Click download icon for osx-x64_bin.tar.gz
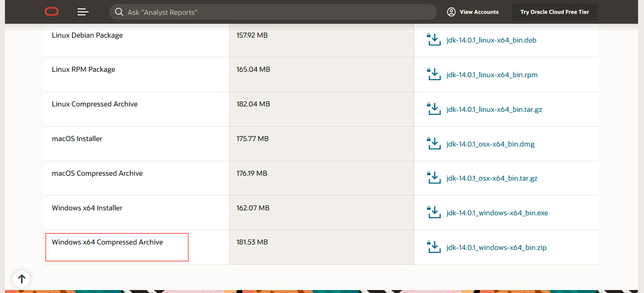The width and height of the screenshot is (644, 293). tap(433, 178)
